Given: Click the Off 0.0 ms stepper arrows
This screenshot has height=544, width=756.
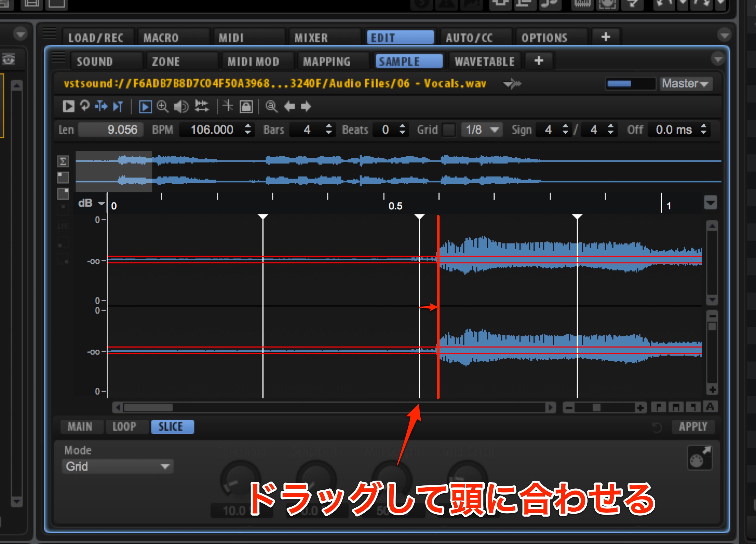Looking at the screenshot, I should [x=703, y=129].
